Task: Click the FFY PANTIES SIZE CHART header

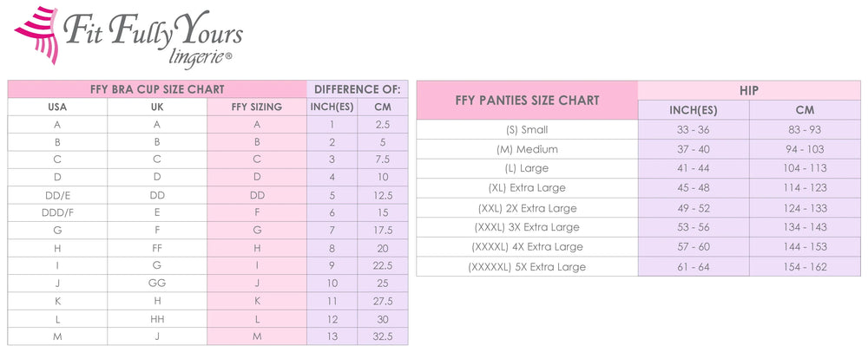Action: pos(527,101)
